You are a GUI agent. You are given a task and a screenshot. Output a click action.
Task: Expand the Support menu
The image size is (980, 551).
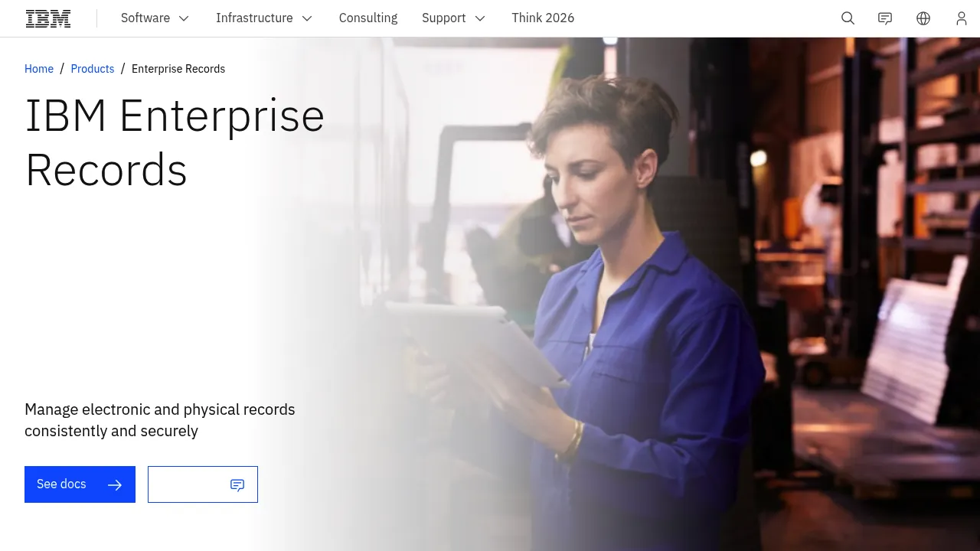[x=454, y=18]
